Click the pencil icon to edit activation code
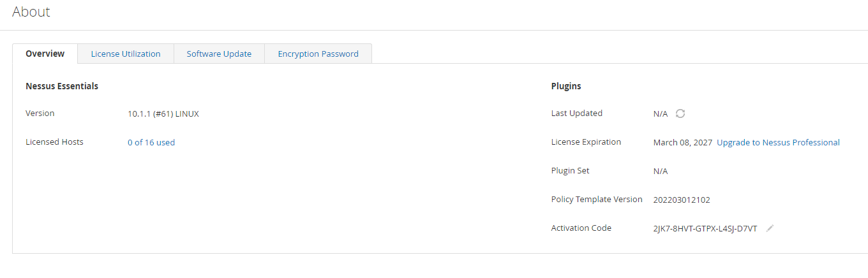The height and width of the screenshot is (278, 868). [x=770, y=228]
